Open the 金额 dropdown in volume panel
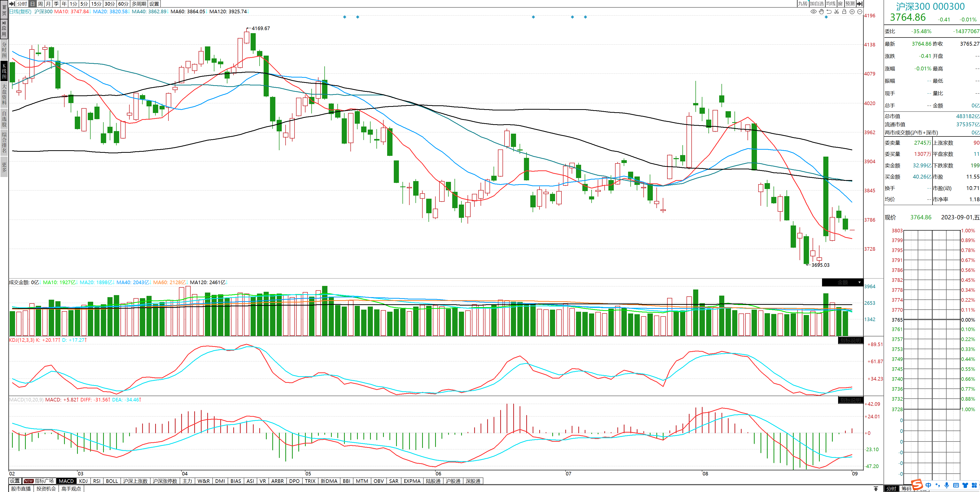Viewport: 980px width, 492px height. (x=842, y=283)
